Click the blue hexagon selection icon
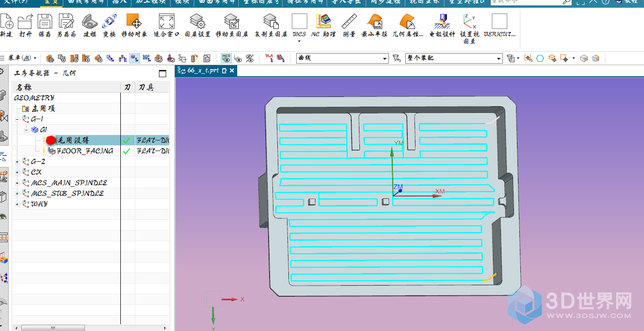This screenshot has width=644, height=331. [x=540, y=58]
